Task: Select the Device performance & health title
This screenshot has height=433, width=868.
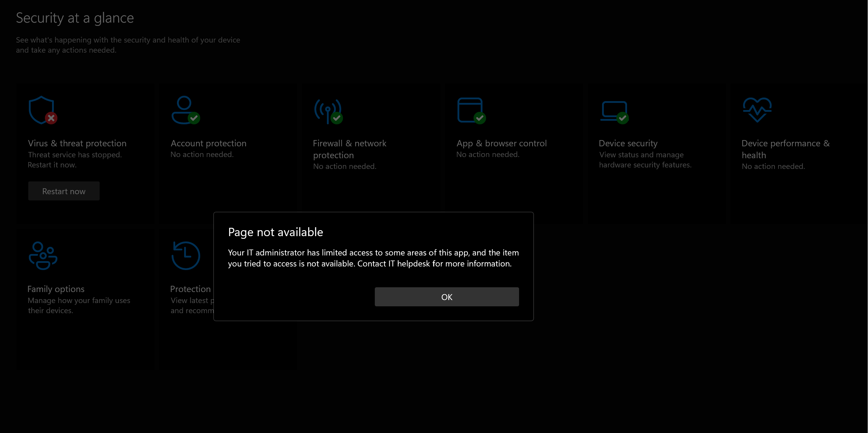Action: pyautogui.click(x=785, y=149)
